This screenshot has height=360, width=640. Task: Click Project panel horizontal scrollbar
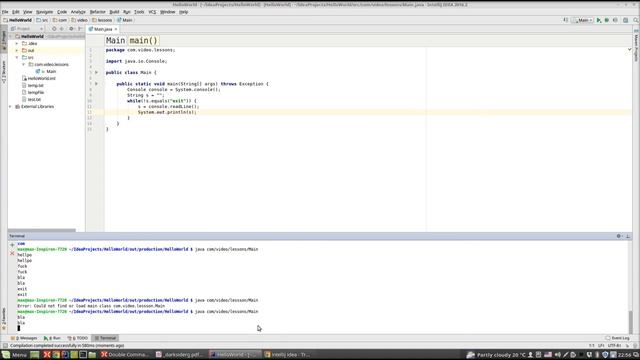[x=42, y=230]
